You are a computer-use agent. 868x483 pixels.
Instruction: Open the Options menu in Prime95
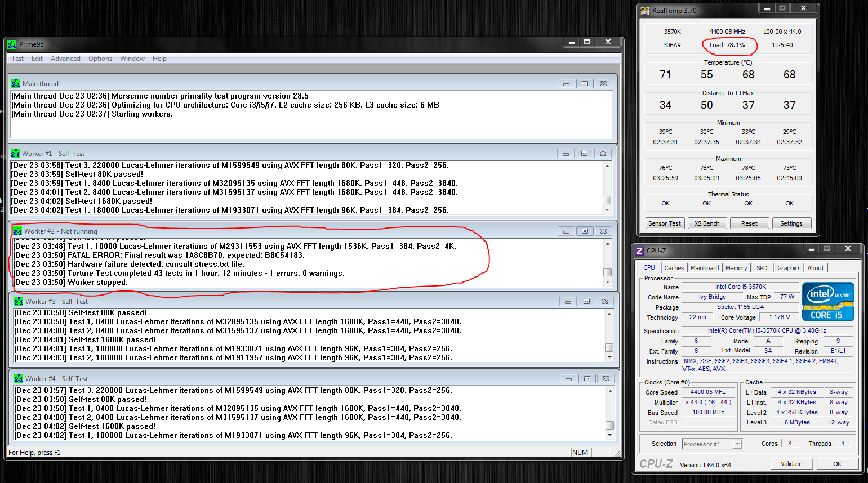[100, 59]
